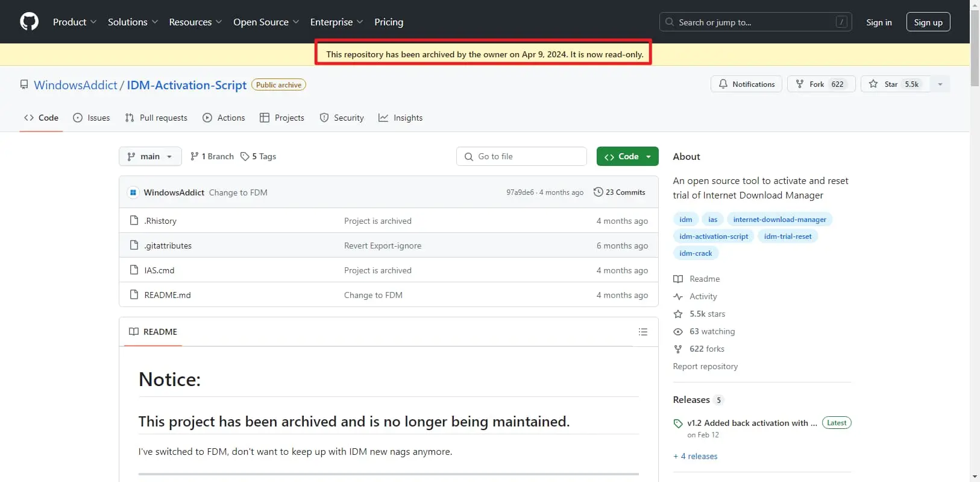980x482 pixels.
Task: View the 1 Branch list
Action: pos(212,156)
